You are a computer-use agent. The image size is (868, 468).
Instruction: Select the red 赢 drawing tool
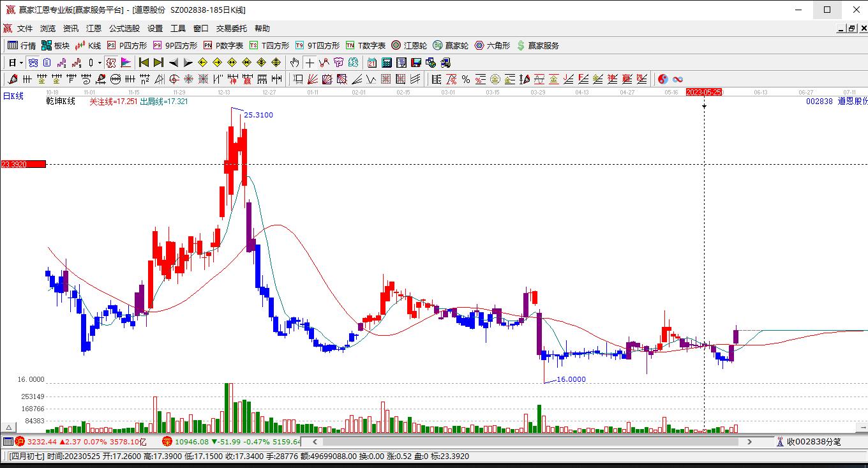coord(247,79)
